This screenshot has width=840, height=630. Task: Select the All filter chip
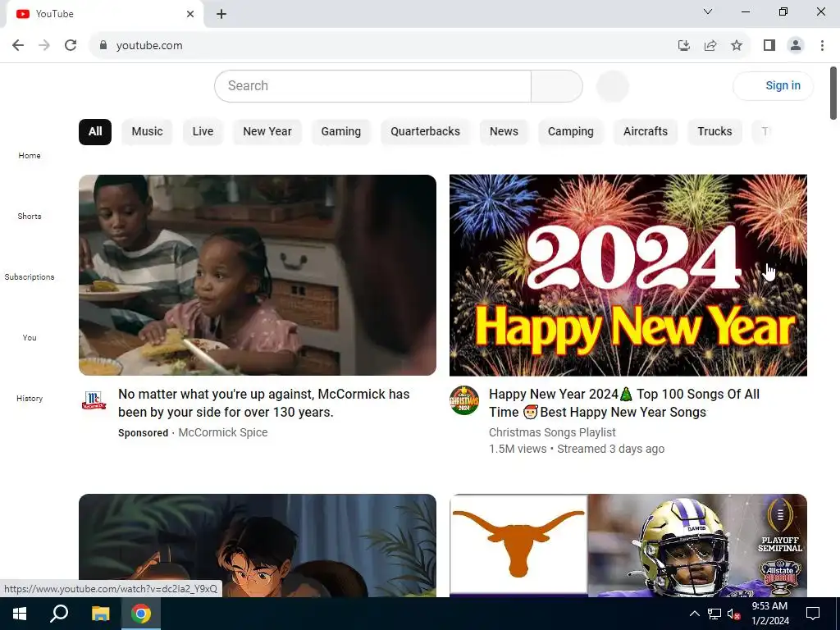click(x=95, y=132)
